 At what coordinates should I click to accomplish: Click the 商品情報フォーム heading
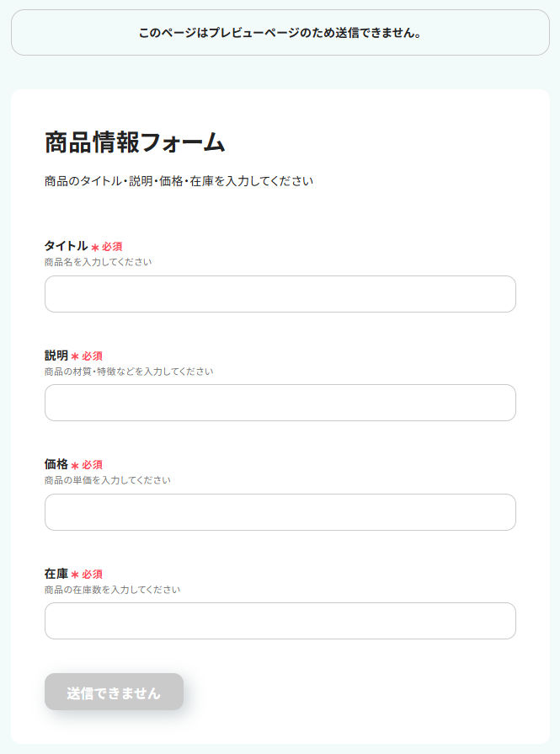click(135, 142)
